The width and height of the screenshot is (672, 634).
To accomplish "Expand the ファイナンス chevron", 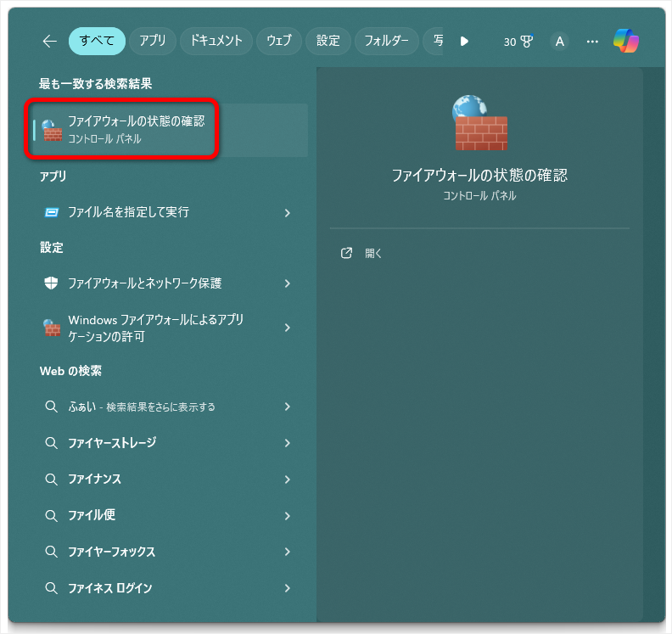I will coord(288,480).
